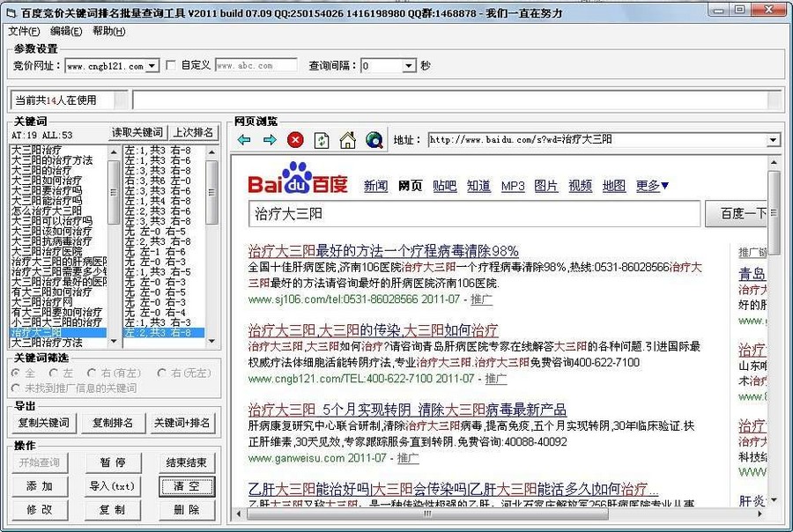The width and height of the screenshot is (793, 532).
Task: Refresh the page in the embedded browser
Action: (x=322, y=140)
